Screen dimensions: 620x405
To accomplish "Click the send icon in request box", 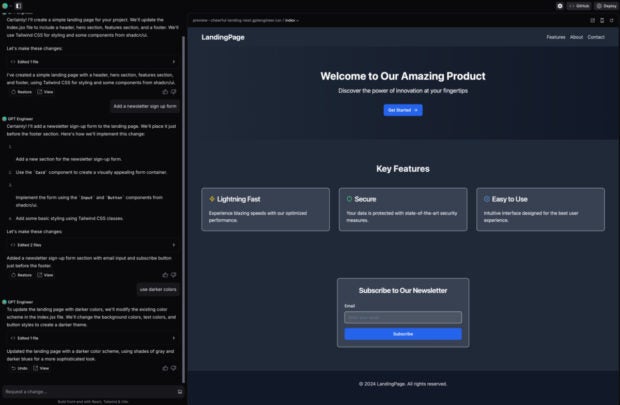I will coord(180,392).
